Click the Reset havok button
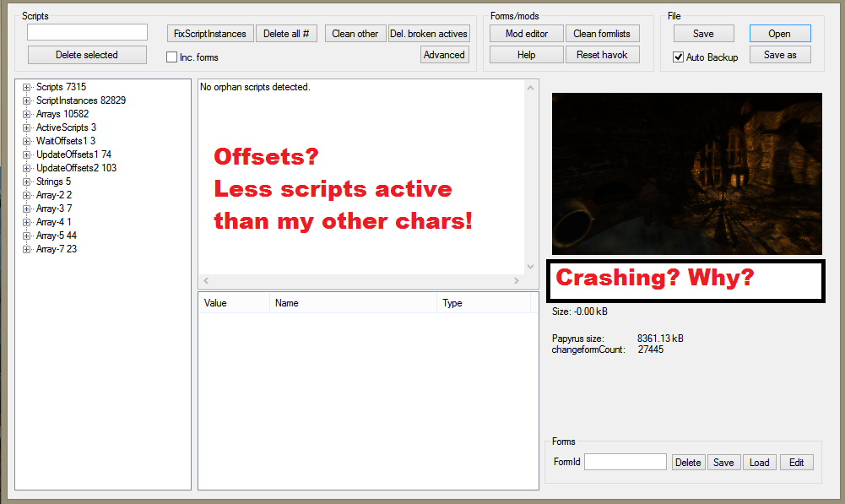This screenshot has width=845, height=504. (602, 54)
